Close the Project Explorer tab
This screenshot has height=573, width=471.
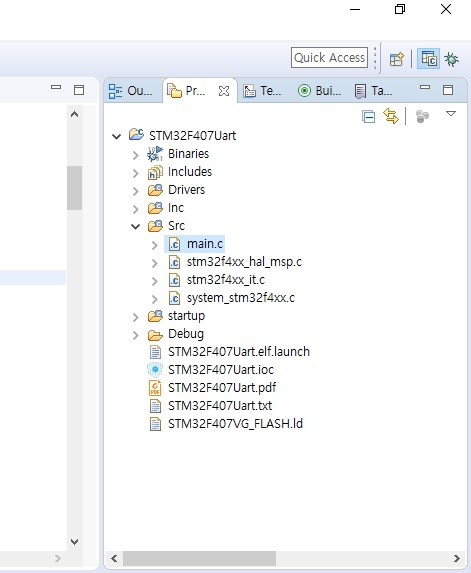tap(224, 91)
